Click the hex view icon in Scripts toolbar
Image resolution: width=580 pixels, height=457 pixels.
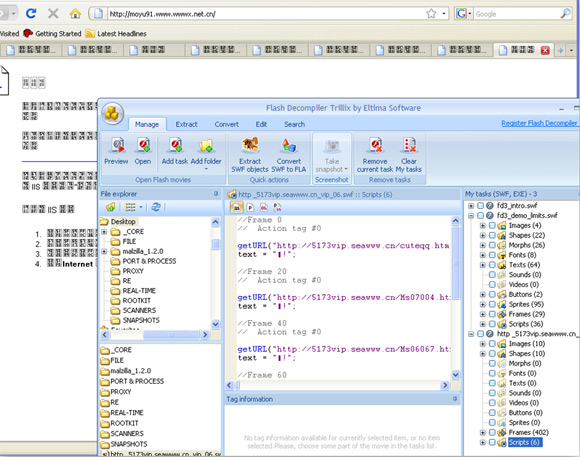(264, 208)
